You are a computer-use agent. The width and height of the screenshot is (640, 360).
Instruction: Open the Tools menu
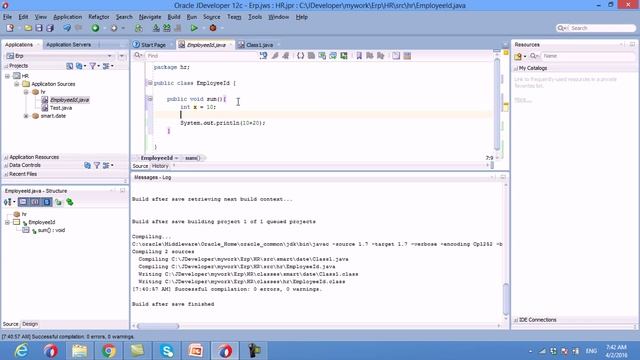coord(255,17)
